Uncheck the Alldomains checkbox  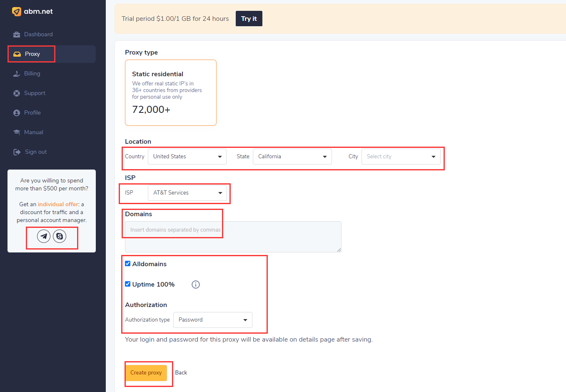tap(128, 264)
